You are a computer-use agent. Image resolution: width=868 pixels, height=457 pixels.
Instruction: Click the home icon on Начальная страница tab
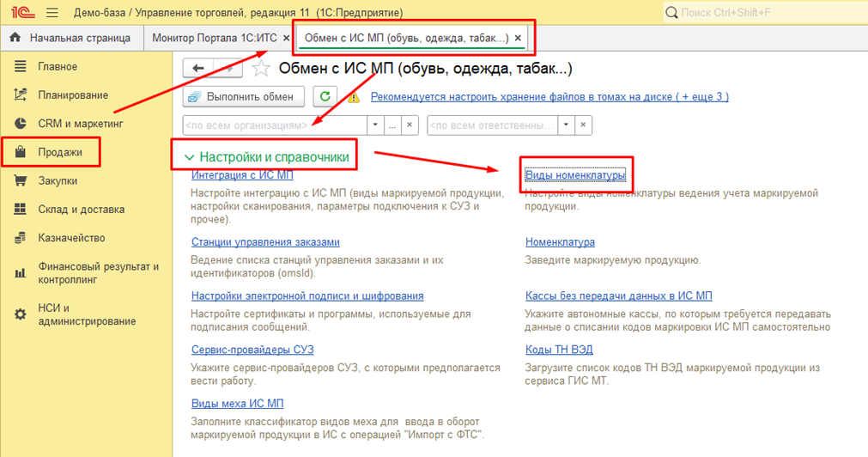15,38
